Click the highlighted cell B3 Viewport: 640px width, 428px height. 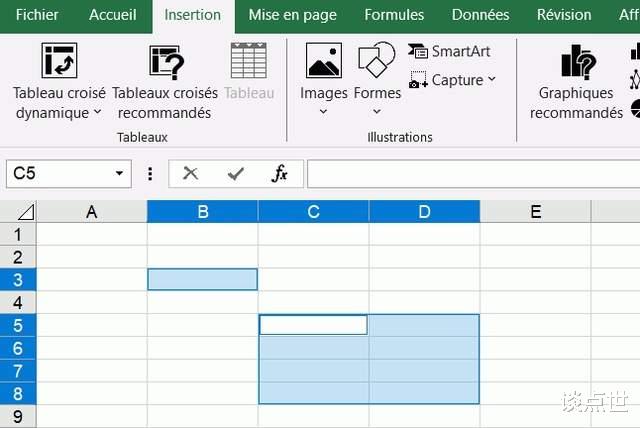coord(203,279)
